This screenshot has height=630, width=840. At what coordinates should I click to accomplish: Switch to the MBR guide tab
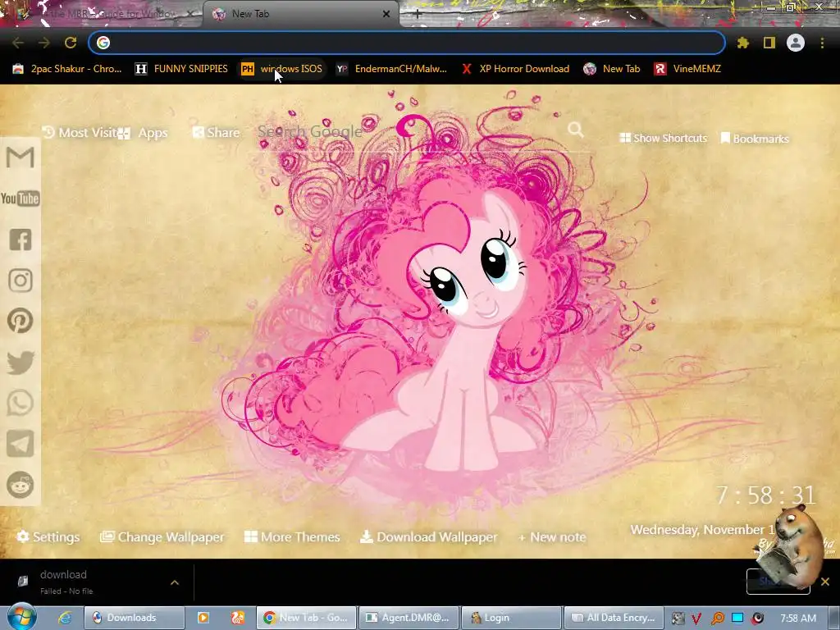coord(102,14)
